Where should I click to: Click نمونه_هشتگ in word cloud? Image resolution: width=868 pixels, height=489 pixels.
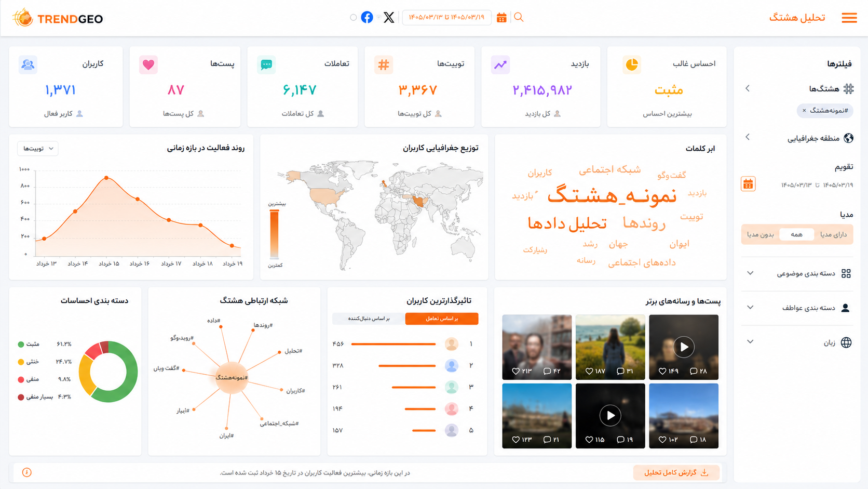612,196
